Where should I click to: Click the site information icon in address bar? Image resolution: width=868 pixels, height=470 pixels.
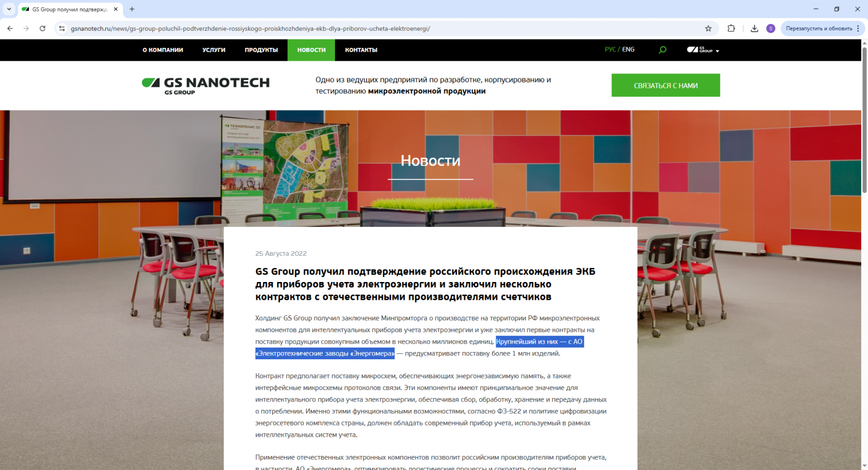coord(61,28)
